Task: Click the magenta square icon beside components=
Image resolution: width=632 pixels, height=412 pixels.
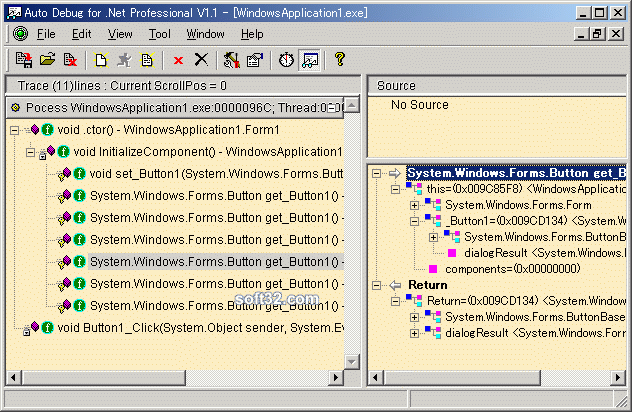Action: pos(433,269)
